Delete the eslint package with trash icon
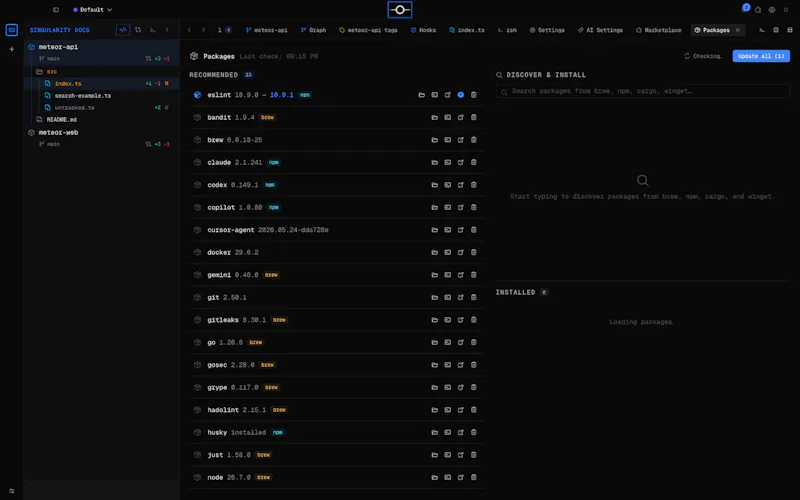This screenshot has width=800, height=500. click(x=473, y=95)
